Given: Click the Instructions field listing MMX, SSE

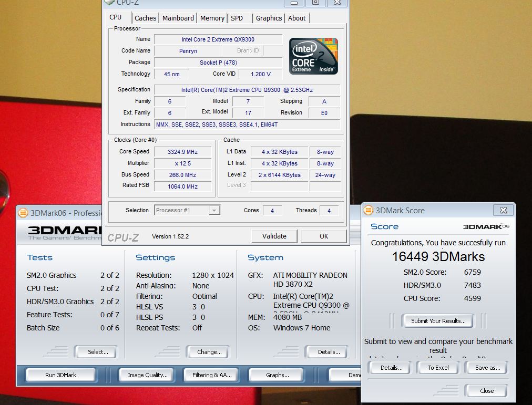Looking at the screenshot, I should (x=247, y=124).
